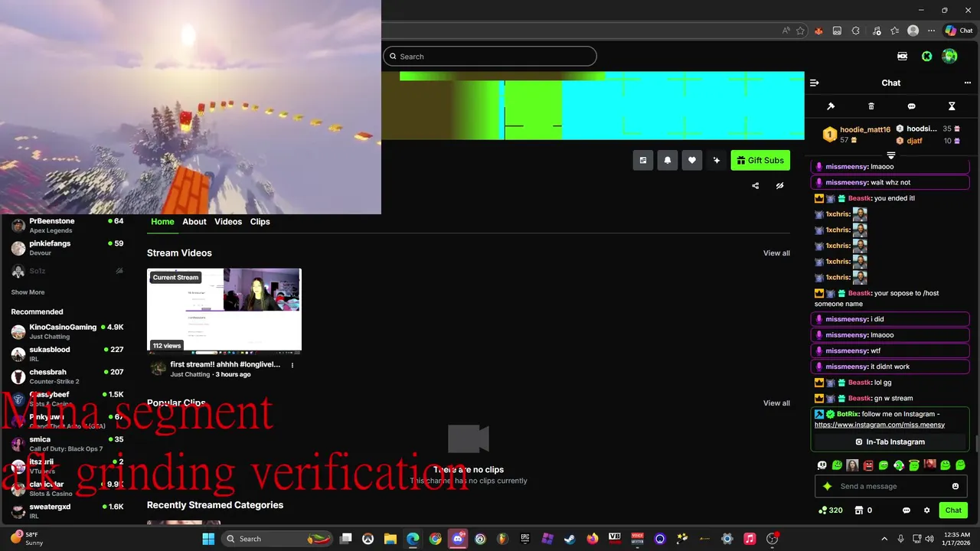This screenshot has width=980, height=551.
Task: Click the hourglass slow mode icon
Action: 952,106
